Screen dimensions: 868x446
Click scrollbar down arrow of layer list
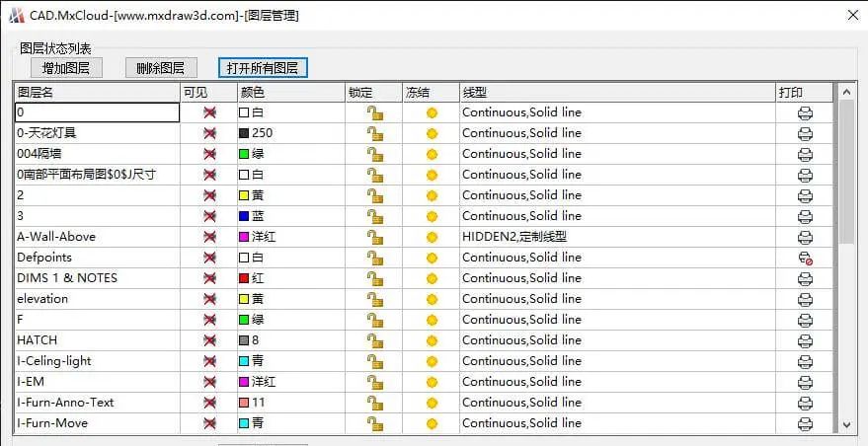(846, 425)
